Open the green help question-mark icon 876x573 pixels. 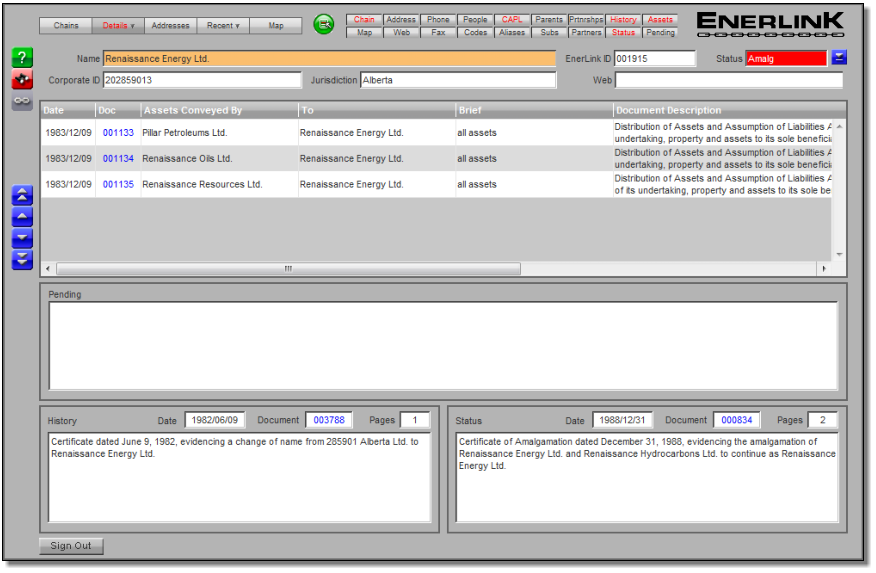22,58
